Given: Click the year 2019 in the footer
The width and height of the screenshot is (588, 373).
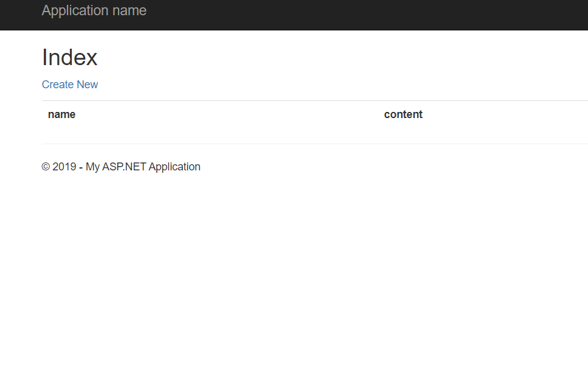Looking at the screenshot, I should point(64,167).
